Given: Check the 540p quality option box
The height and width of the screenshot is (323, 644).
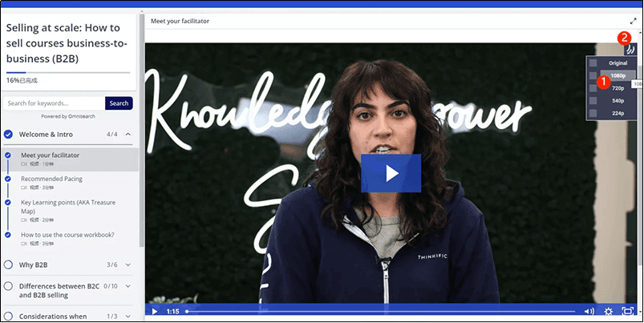Looking at the screenshot, I should point(593,101).
